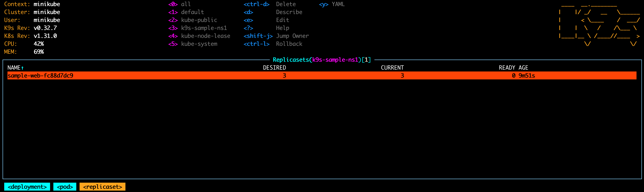Click the NAME sort arrow indicator

(x=22, y=68)
